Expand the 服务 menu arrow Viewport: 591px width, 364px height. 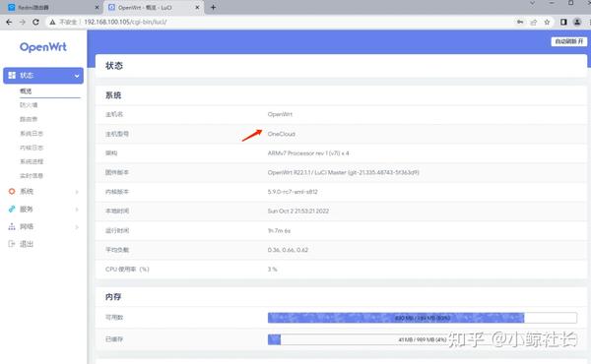pos(77,210)
